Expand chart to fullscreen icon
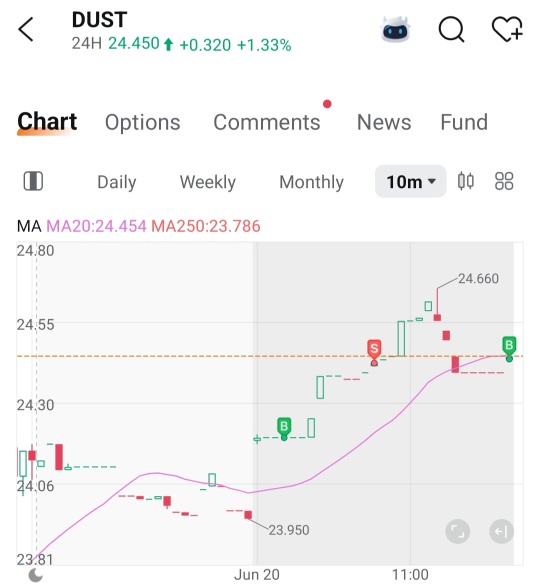Image resolution: width=540 pixels, height=584 pixels. click(x=457, y=531)
